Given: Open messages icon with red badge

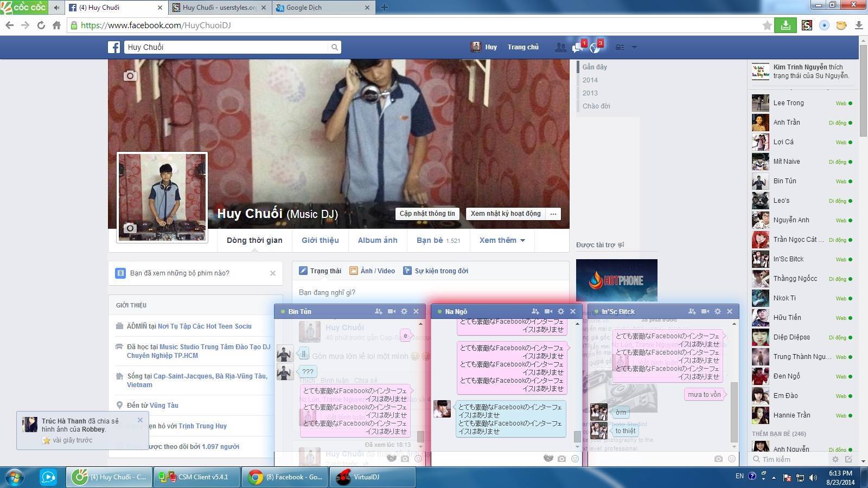Looking at the screenshot, I should (x=578, y=47).
